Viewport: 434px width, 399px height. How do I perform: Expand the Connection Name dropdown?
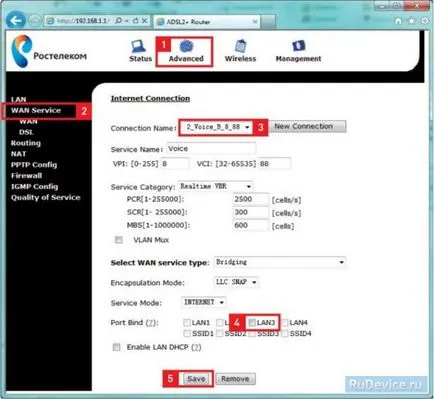(216, 127)
